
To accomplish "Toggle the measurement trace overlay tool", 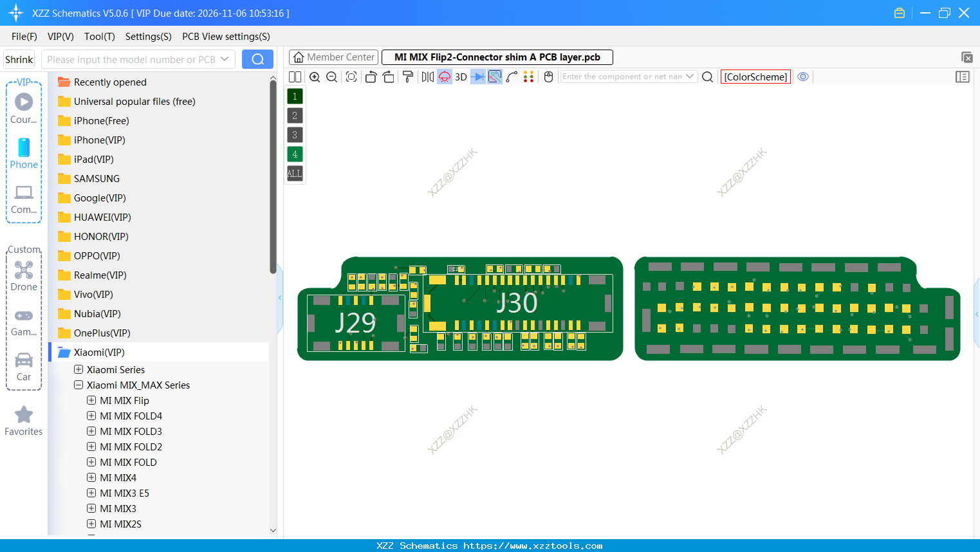I will (x=494, y=77).
